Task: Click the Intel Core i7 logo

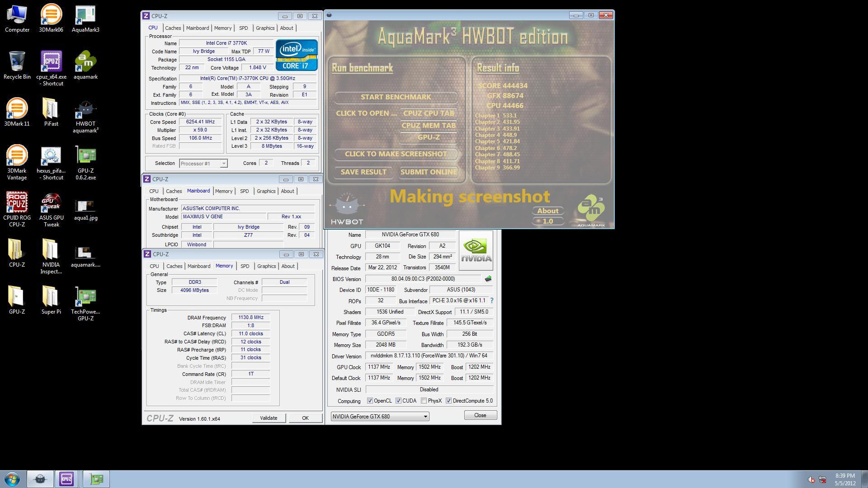Action: (x=297, y=55)
